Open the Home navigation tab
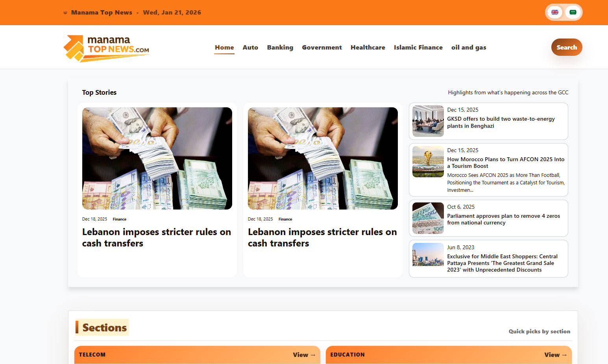Viewport: 608px width, 364px height. (x=224, y=48)
